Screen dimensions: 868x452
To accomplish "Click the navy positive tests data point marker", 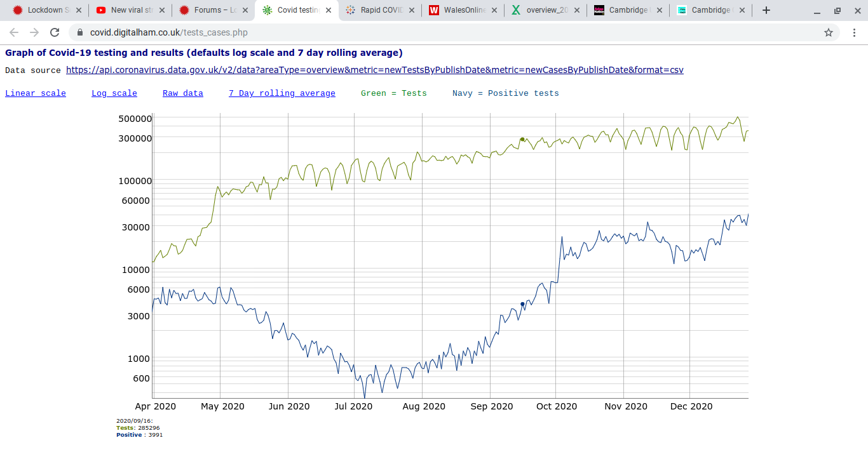I will coord(522,304).
